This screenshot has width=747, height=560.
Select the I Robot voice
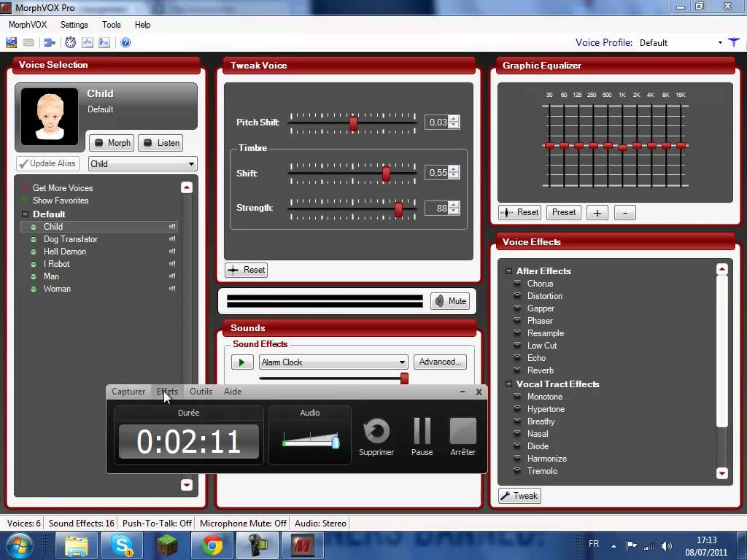pyautogui.click(x=56, y=264)
